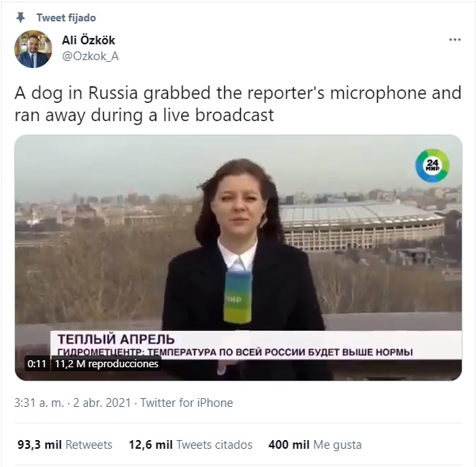Open the tweet timestamp 3:31 a. m.

[x=39, y=403]
